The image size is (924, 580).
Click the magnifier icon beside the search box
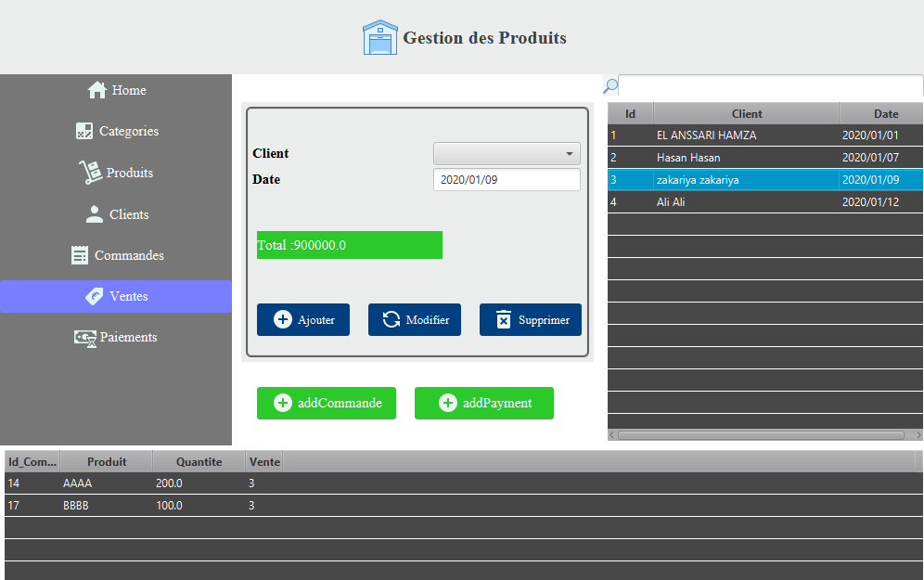tap(610, 85)
